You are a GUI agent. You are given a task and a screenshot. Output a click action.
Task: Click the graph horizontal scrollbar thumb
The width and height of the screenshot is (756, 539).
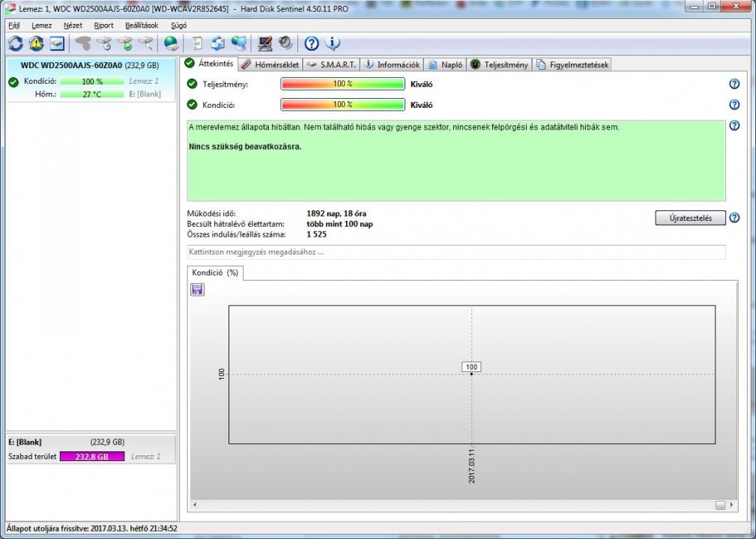click(720, 505)
